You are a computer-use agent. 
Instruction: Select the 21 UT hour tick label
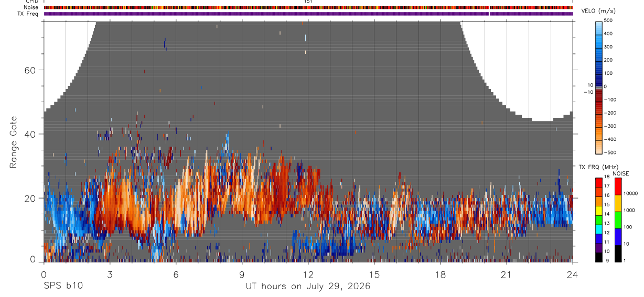(507, 273)
